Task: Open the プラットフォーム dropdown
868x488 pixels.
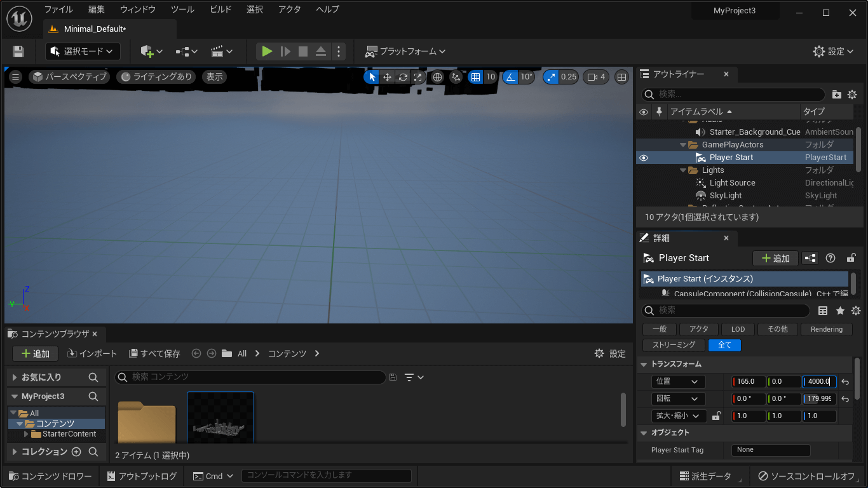Action: click(405, 51)
